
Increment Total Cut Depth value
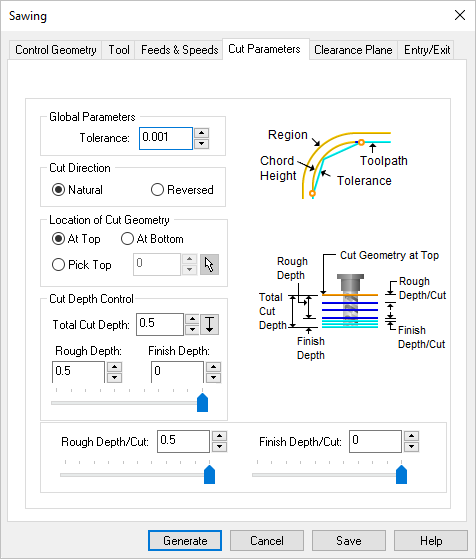192,319
